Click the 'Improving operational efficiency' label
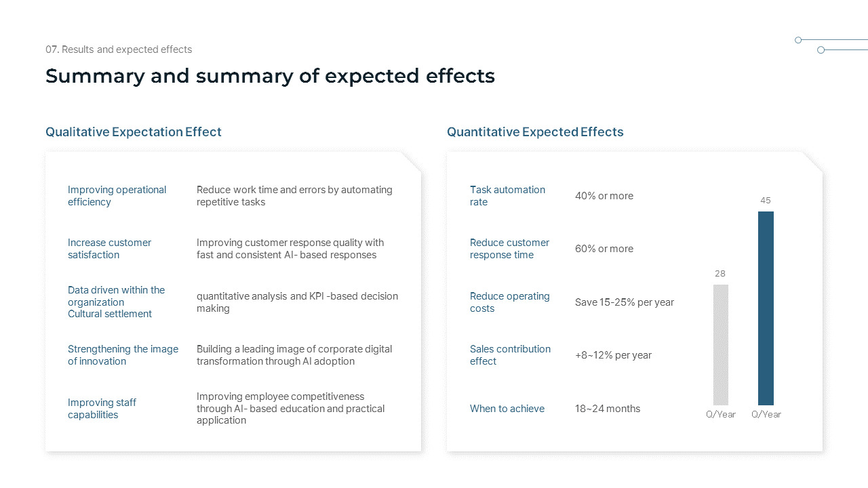The height and width of the screenshot is (488, 868). (x=117, y=196)
